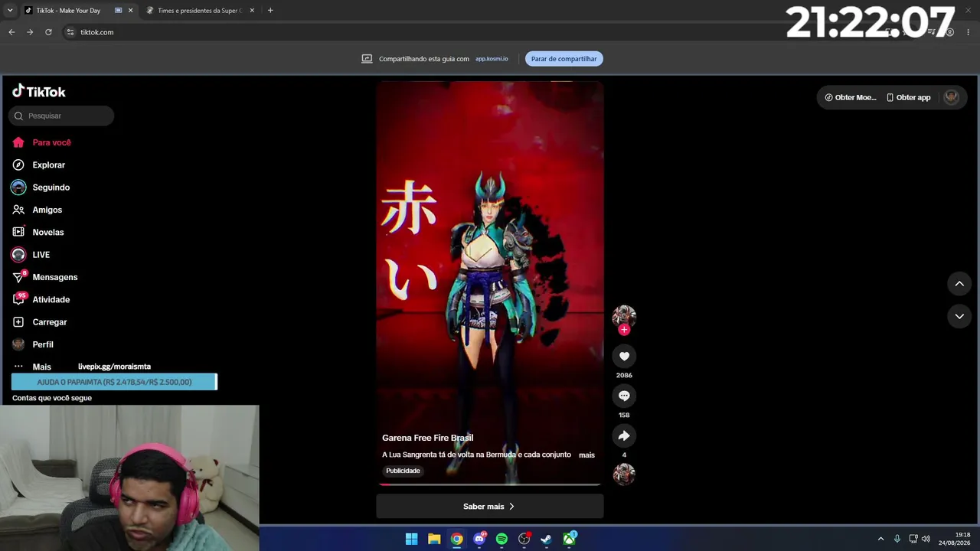
Task: Go back in the browser
Action: (x=11, y=32)
